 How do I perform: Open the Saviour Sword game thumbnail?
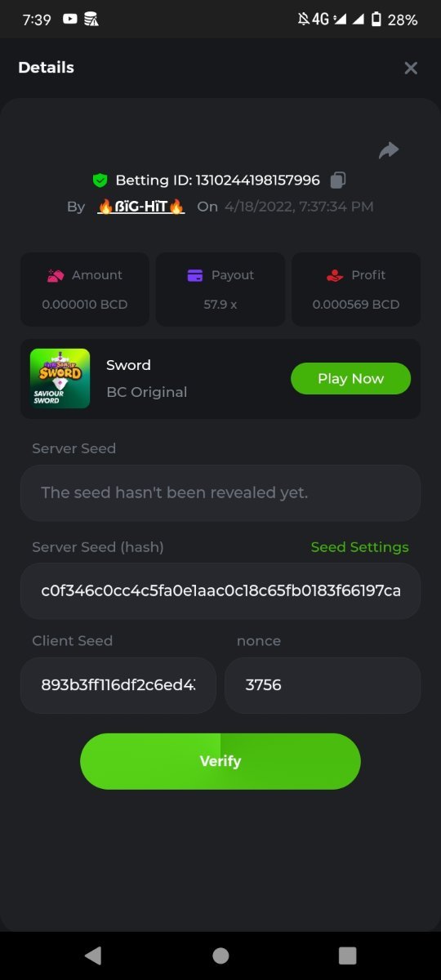point(60,379)
